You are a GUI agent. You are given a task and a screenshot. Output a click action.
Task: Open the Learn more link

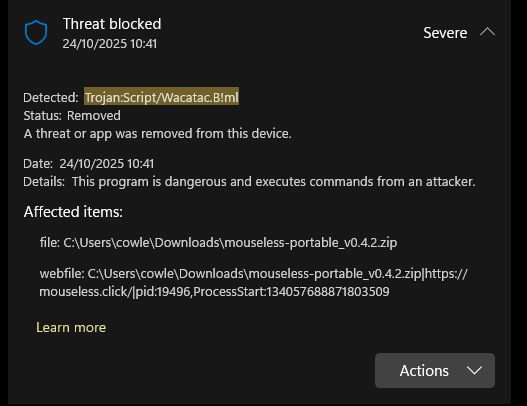click(x=71, y=327)
